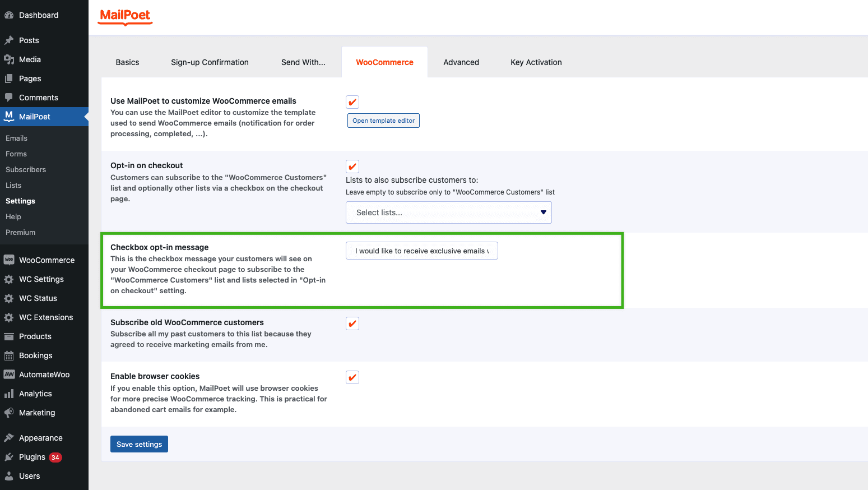Click the Bookings calendar icon

(x=9, y=355)
